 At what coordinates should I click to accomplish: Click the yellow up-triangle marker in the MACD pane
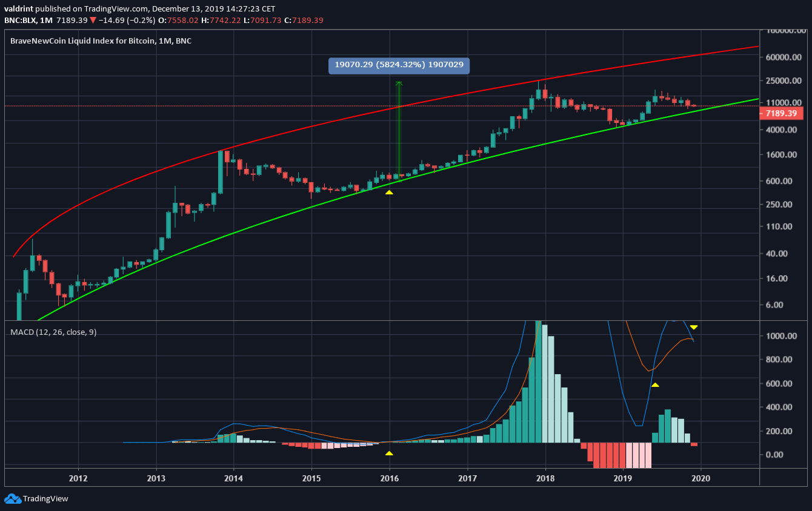[654, 385]
